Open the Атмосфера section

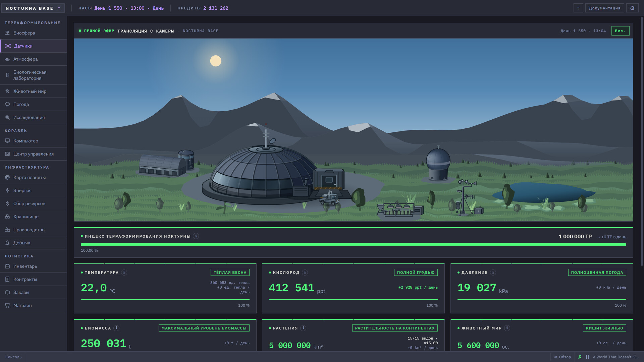pyautogui.click(x=34, y=59)
